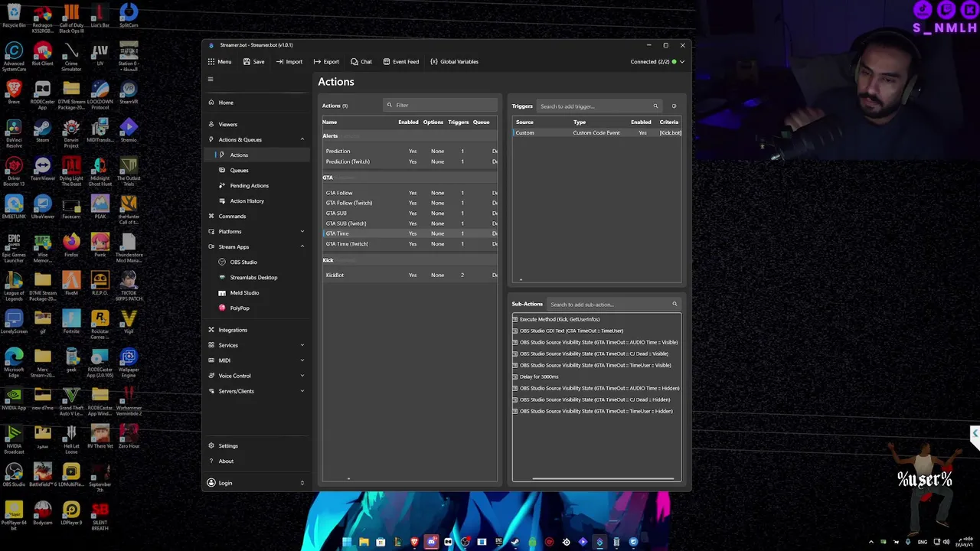Select the KickBot action row

point(410,275)
